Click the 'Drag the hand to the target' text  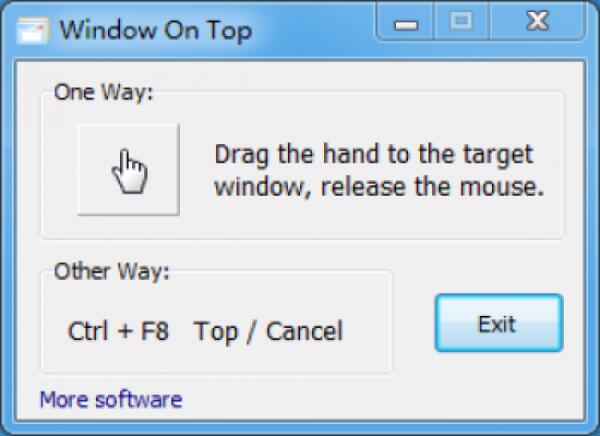pos(373,155)
